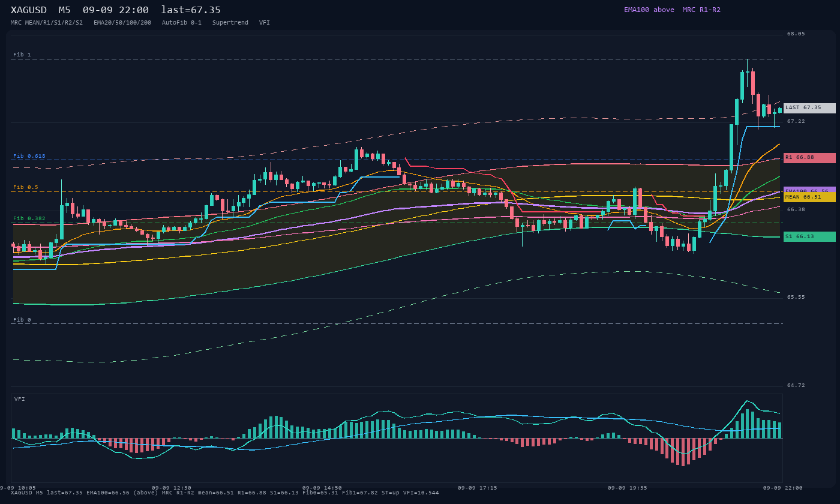Click the EMA20/50/100/200 legend label

pos(122,23)
